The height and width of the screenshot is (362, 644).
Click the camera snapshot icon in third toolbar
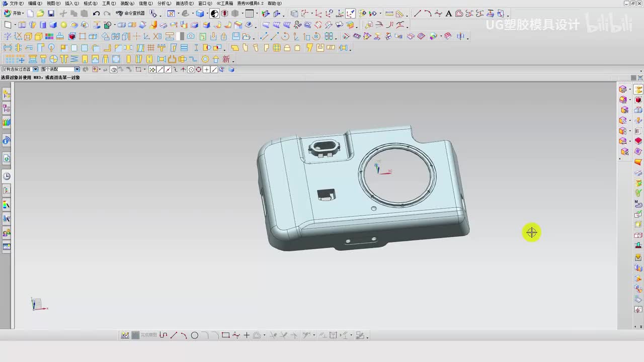[191, 36]
